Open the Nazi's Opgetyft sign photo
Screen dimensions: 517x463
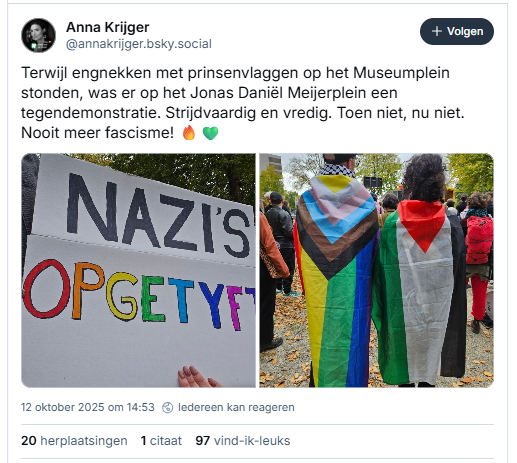click(x=138, y=270)
